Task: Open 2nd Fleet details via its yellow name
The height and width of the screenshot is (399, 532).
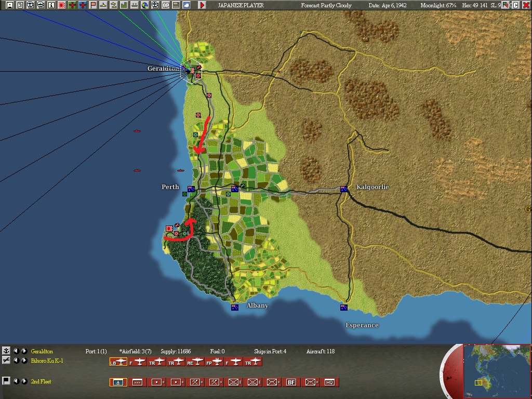Action: [x=41, y=381]
